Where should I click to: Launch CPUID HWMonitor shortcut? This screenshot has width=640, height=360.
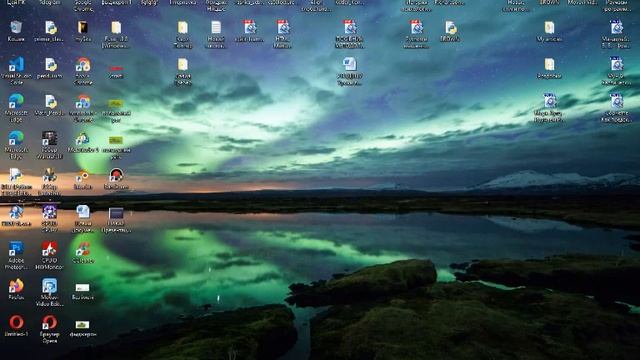pyautogui.click(x=49, y=255)
